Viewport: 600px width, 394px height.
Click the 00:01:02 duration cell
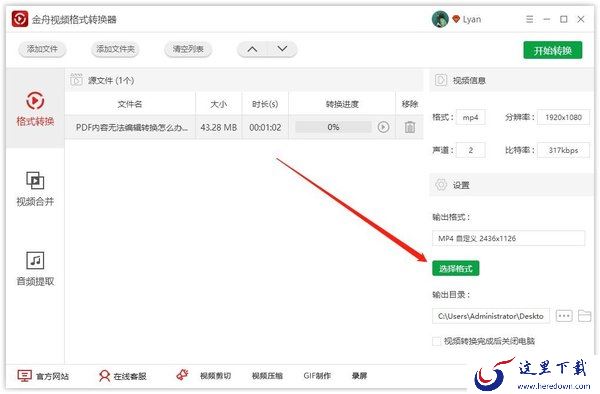coord(265,127)
